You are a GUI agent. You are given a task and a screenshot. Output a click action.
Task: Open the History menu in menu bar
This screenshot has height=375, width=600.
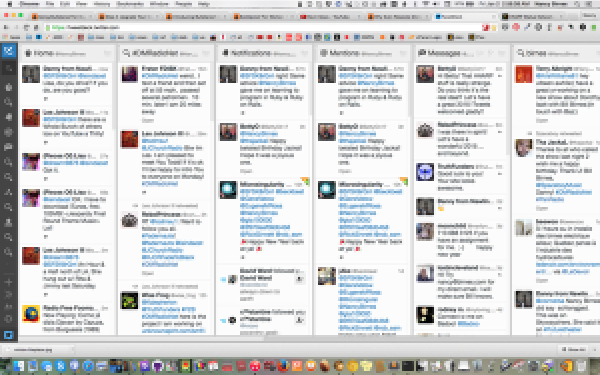pyautogui.click(x=102, y=4)
